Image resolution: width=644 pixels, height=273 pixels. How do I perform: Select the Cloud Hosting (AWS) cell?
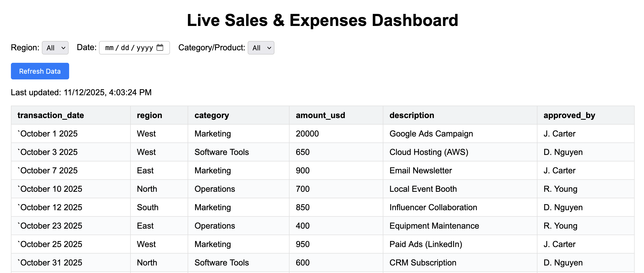[429, 152]
